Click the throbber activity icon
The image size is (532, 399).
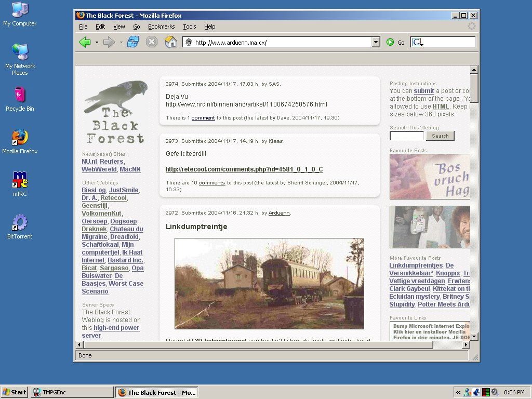coord(472,26)
